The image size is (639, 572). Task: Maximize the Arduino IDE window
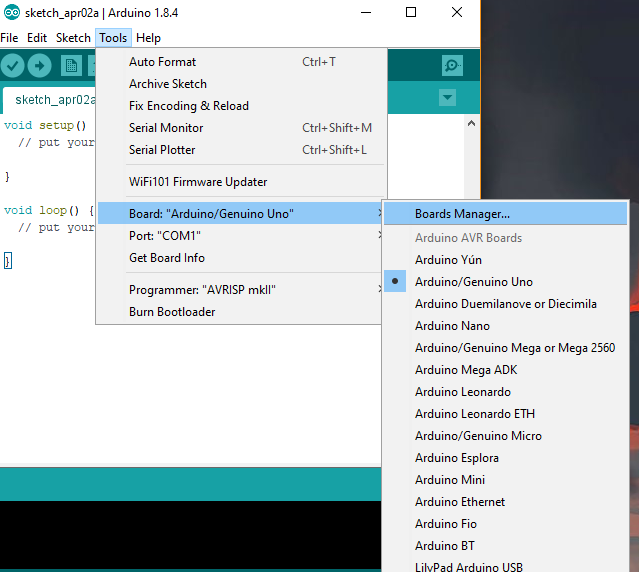(x=411, y=12)
